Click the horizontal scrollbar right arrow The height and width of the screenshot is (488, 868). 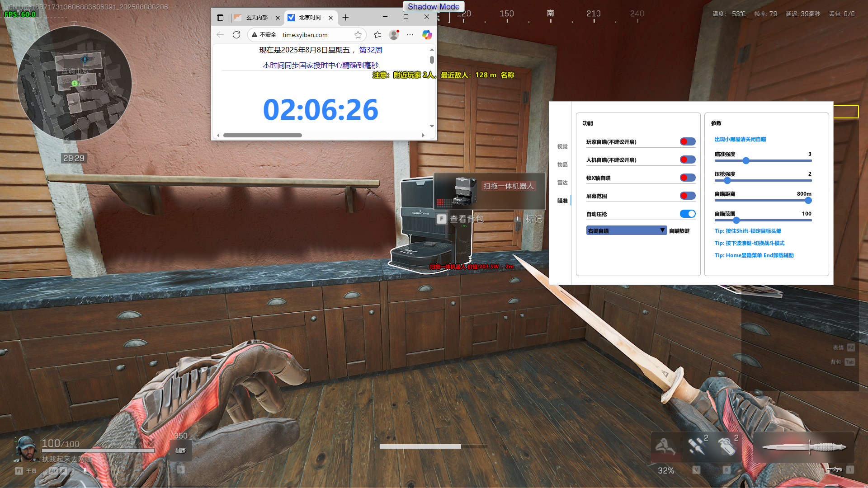(423, 135)
